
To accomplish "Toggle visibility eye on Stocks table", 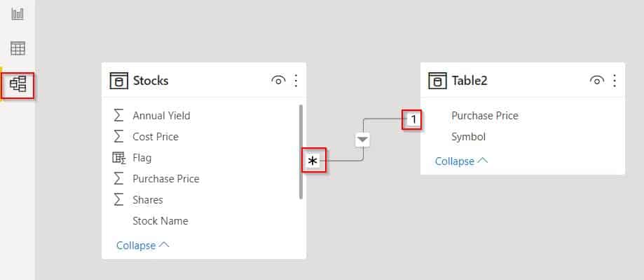I will [278, 81].
